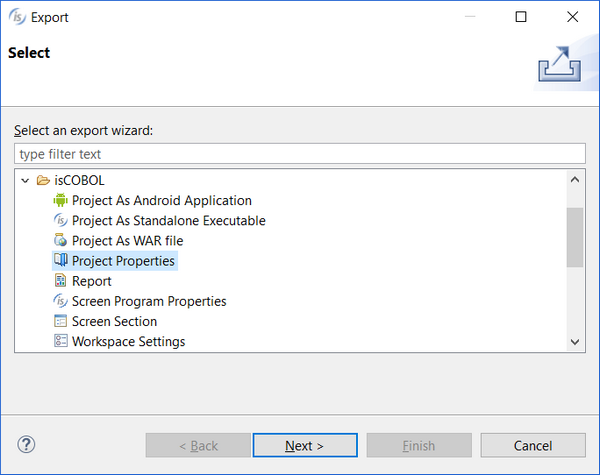Viewport: 600px width, 475px height.
Task: Click the Screen Program Properties icon
Action: 60,301
